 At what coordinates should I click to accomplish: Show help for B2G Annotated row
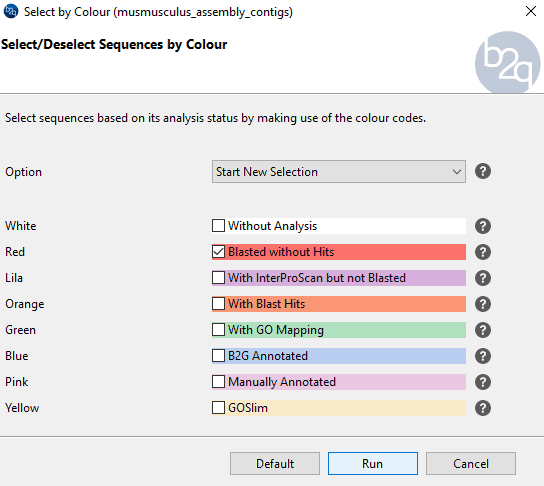coord(483,356)
